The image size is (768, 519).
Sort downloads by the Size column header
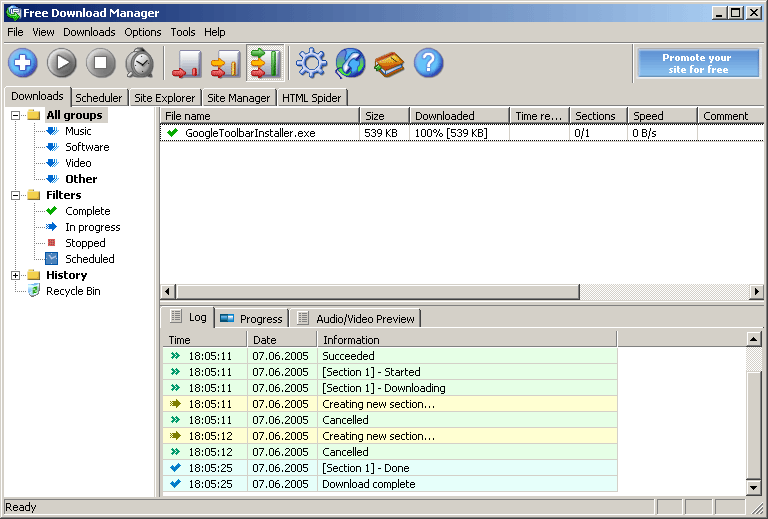click(x=384, y=116)
